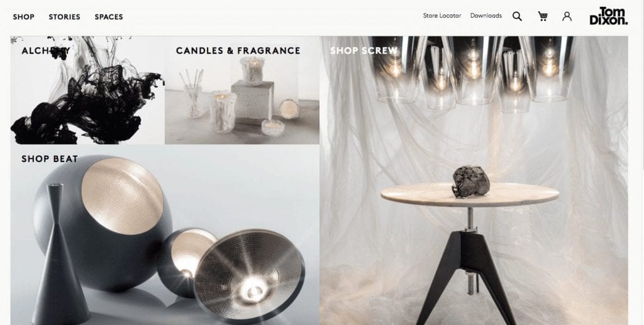
Task: Open the search magnifier icon
Action: (517, 16)
